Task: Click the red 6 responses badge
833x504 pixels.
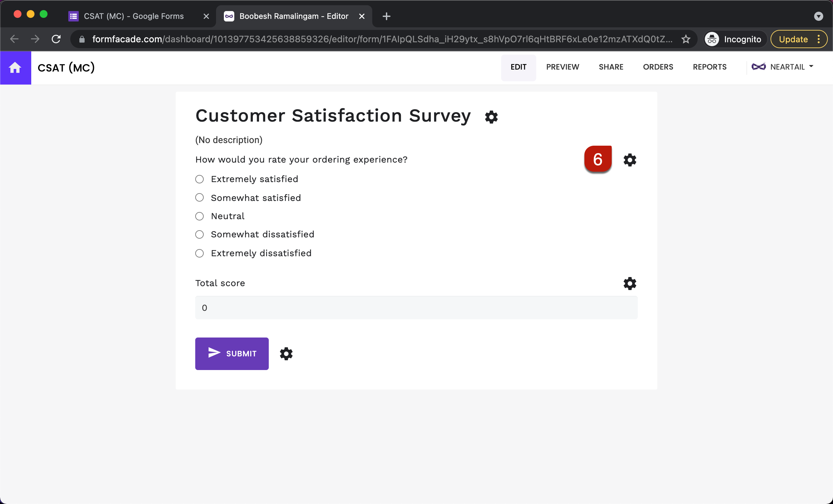Action: (598, 159)
